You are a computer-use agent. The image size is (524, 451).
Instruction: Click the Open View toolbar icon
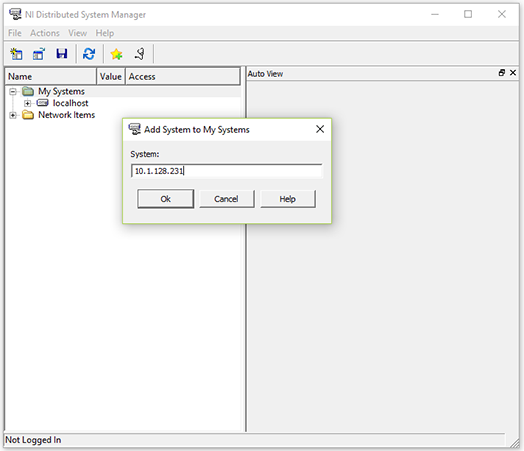pos(39,54)
